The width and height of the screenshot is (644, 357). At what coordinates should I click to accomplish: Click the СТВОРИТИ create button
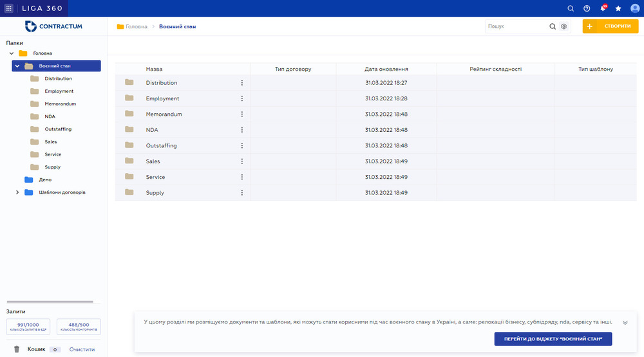click(x=611, y=26)
